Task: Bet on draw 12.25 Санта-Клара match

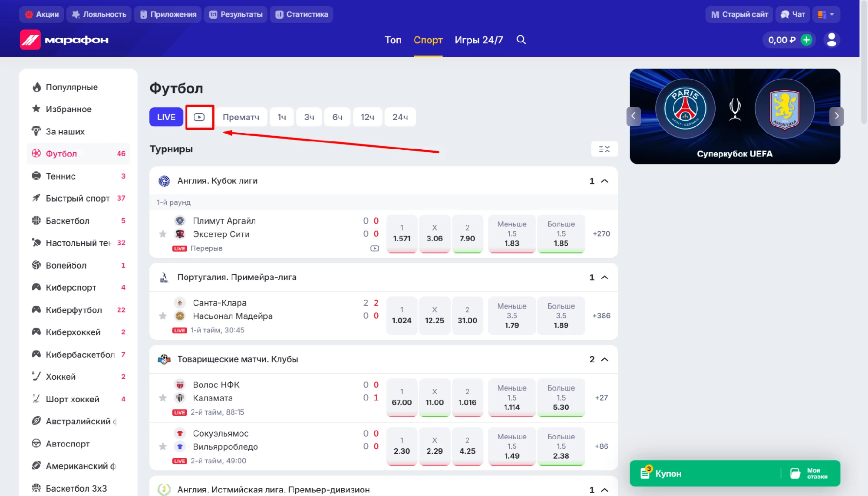Action: [x=435, y=315]
